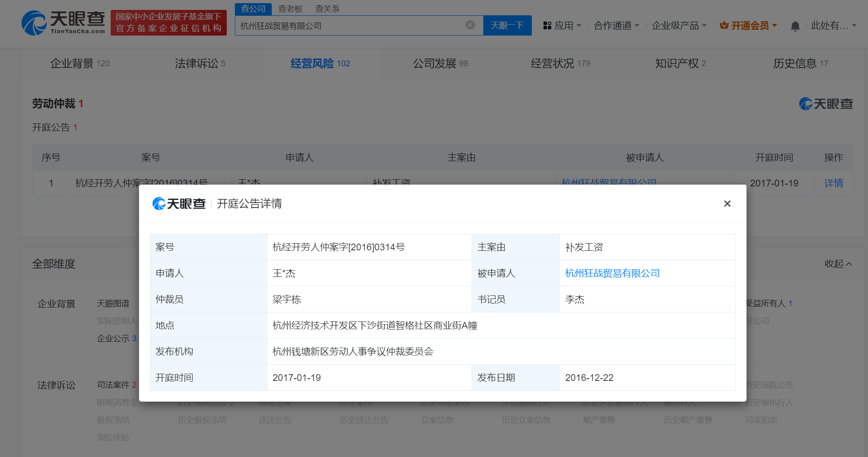Select 补发工资 cause in dialog
This screenshot has width=868, height=457.
[584, 247]
